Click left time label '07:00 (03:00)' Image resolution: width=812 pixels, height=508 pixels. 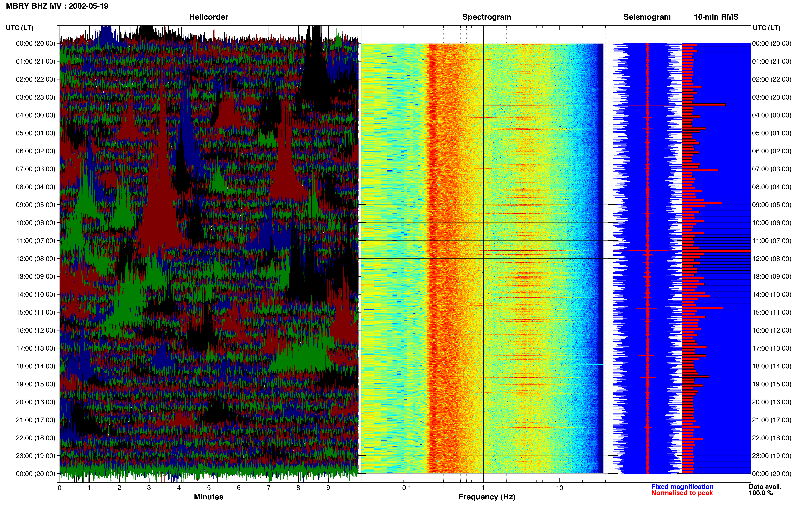coord(36,169)
